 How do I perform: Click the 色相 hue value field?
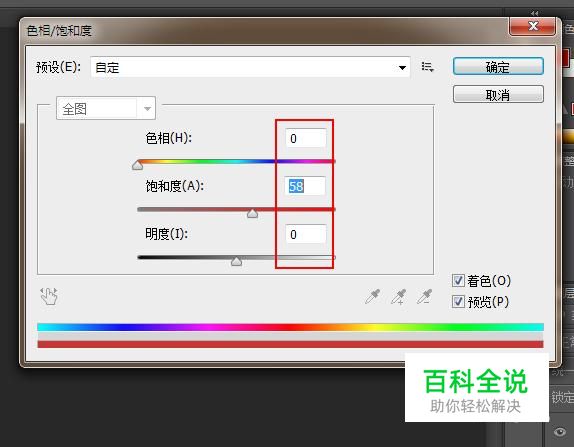[305, 138]
